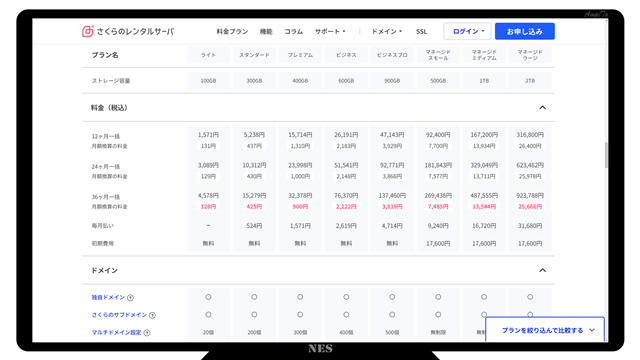Viewport: 640px width, 360px height.
Task: Click the 524円 monthly payment cell
Action: (254, 226)
